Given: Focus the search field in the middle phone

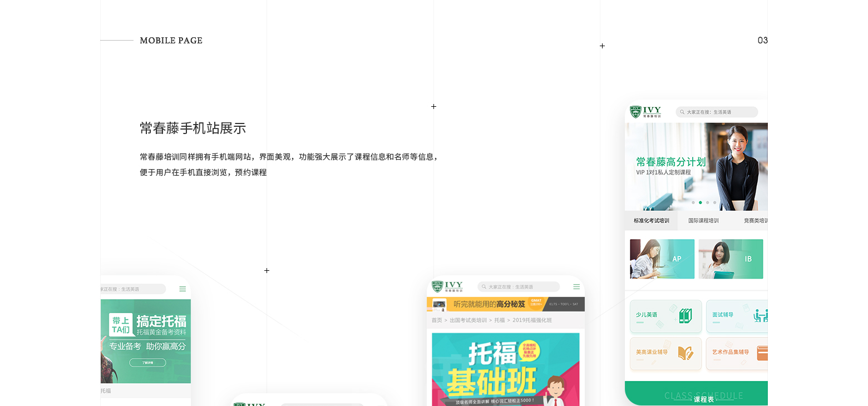Looking at the screenshot, I should [x=519, y=287].
